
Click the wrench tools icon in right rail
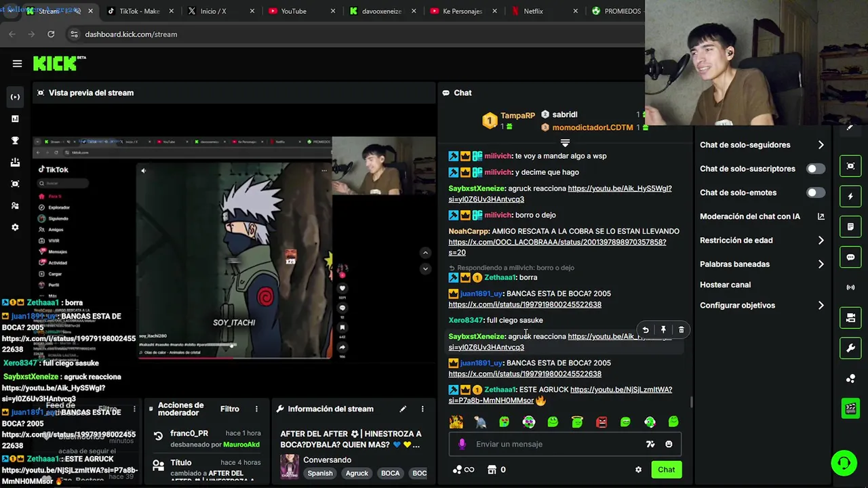click(x=850, y=348)
